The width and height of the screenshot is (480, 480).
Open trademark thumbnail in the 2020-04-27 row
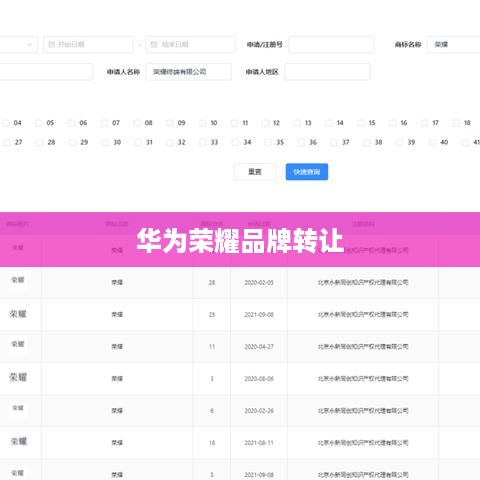click(18, 344)
